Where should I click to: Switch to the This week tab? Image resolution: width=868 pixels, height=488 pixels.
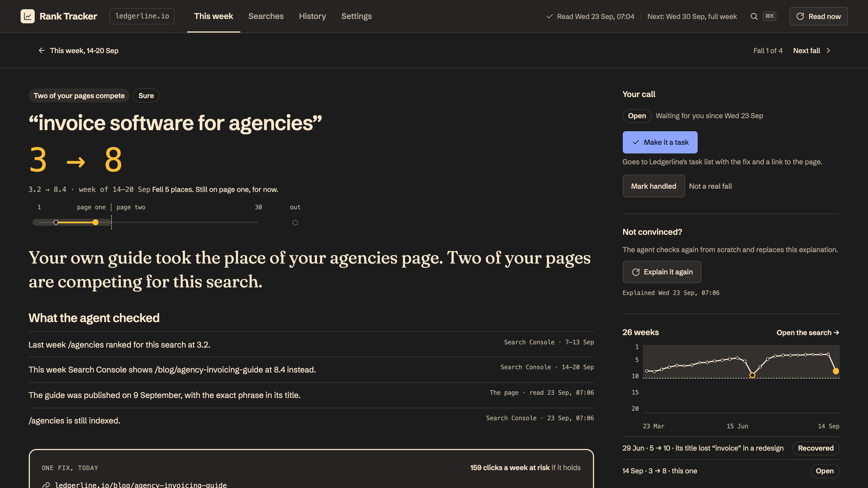click(214, 16)
